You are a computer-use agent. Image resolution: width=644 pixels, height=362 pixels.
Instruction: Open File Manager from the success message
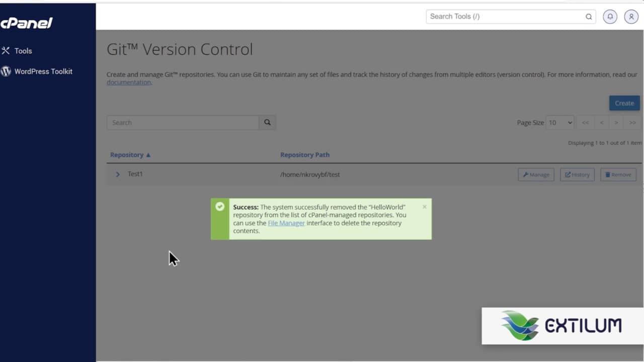coord(286,223)
